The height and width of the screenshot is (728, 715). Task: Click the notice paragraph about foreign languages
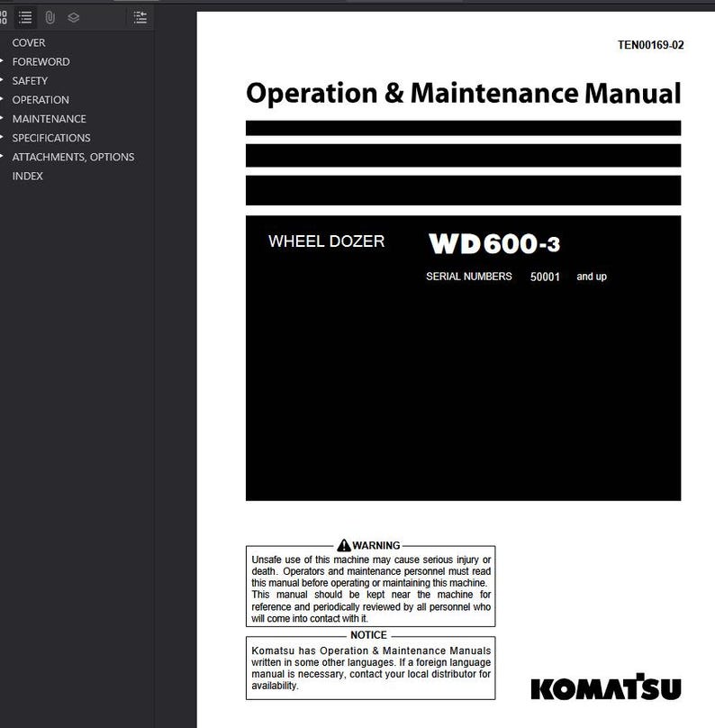(371, 668)
